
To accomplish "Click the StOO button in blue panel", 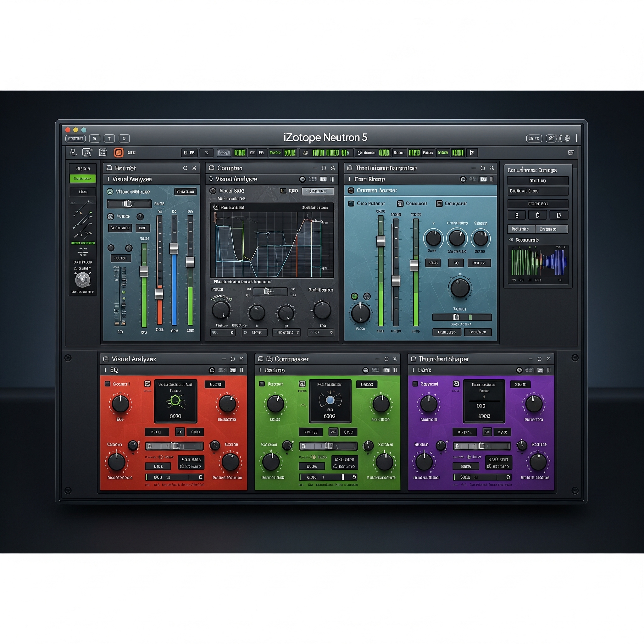I will click(x=433, y=263).
